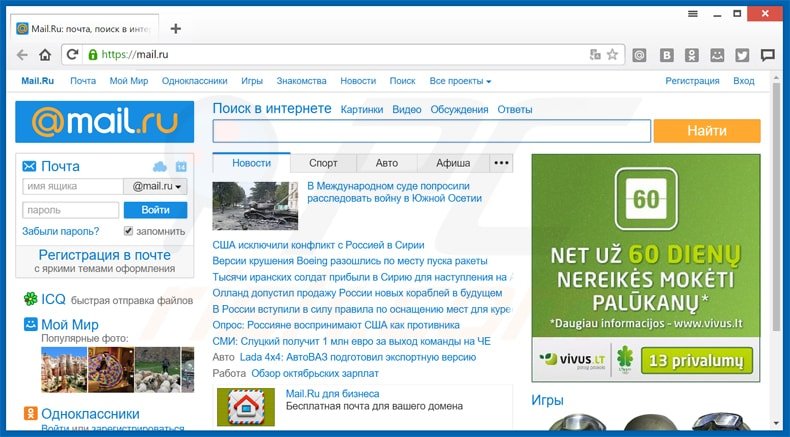The width and height of the screenshot is (790, 437).
Task: Open the first popular photo thumbnail
Action: pos(64,369)
